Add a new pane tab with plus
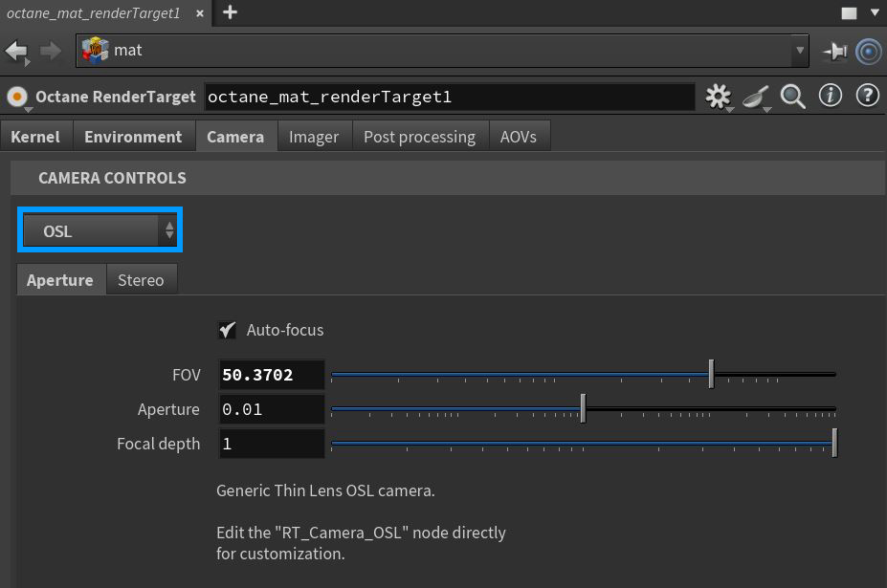This screenshot has height=588, width=887. (230, 12)
